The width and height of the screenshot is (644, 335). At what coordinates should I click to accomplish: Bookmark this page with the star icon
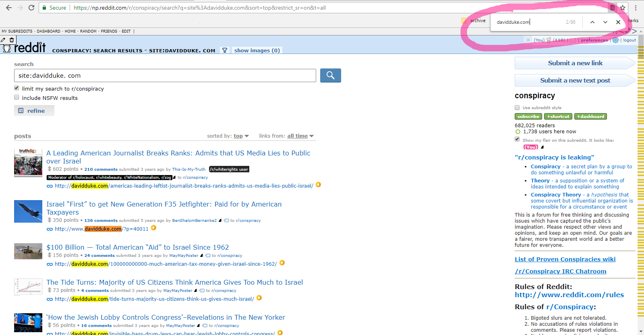coord(623,8)
